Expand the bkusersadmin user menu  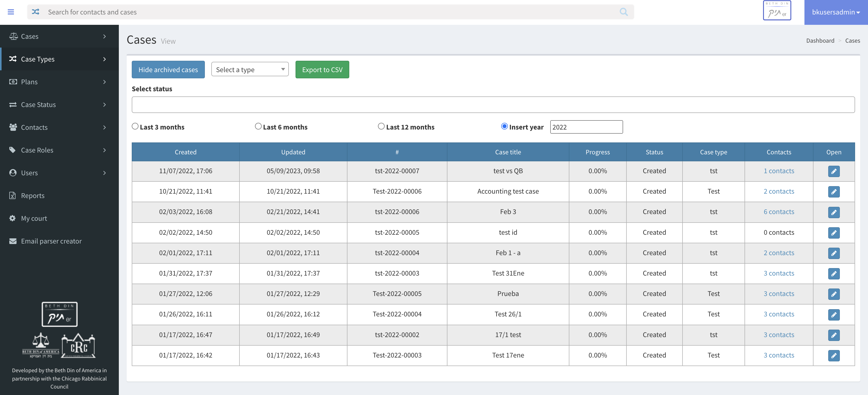[x=836, y=12]
